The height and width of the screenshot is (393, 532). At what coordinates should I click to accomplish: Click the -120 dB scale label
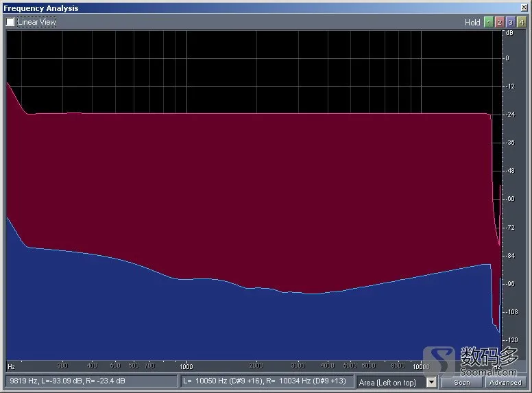tap(511, 340)
